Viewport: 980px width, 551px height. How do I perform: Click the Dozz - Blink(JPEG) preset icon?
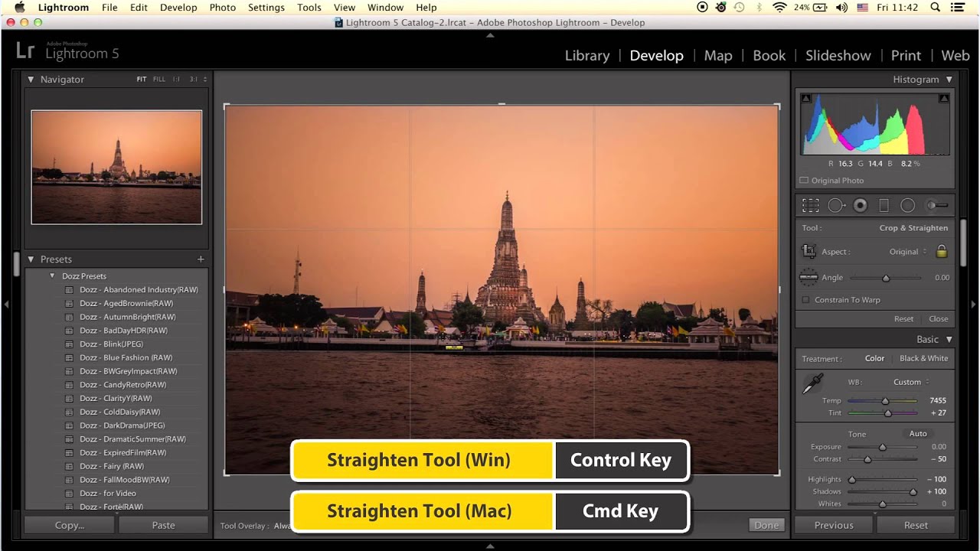click(x=69, y=344)
